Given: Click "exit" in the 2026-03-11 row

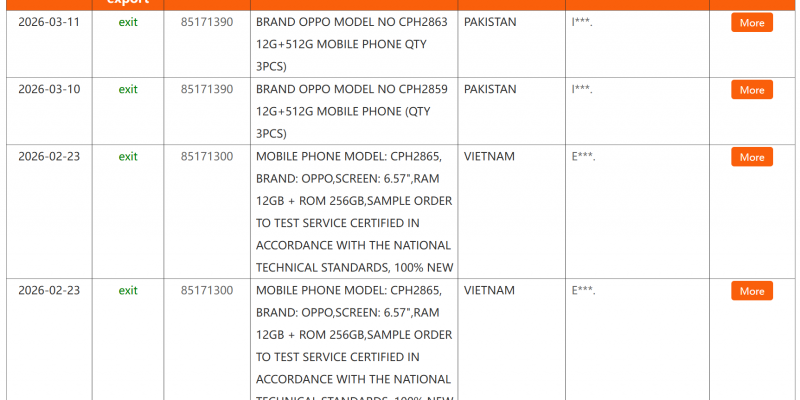Looking at the screenshot, I should click(128, 22).
